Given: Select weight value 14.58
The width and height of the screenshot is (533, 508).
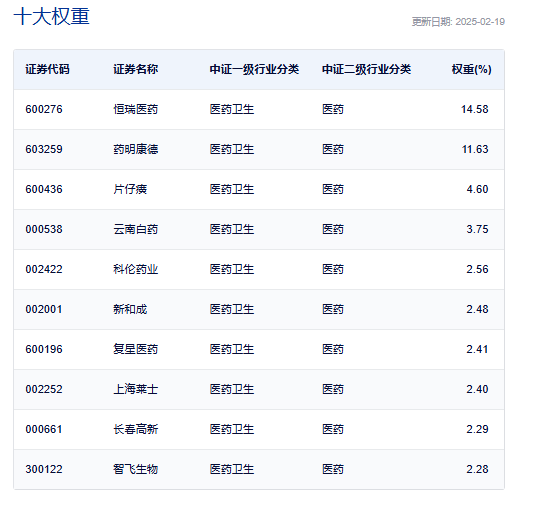Looking at the screenshot, I should [475, 109].
